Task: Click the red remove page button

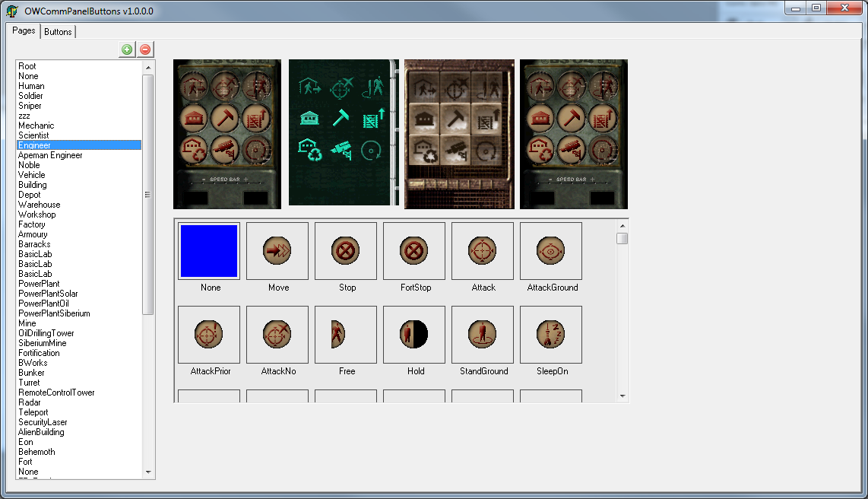Action: point(145,49)
